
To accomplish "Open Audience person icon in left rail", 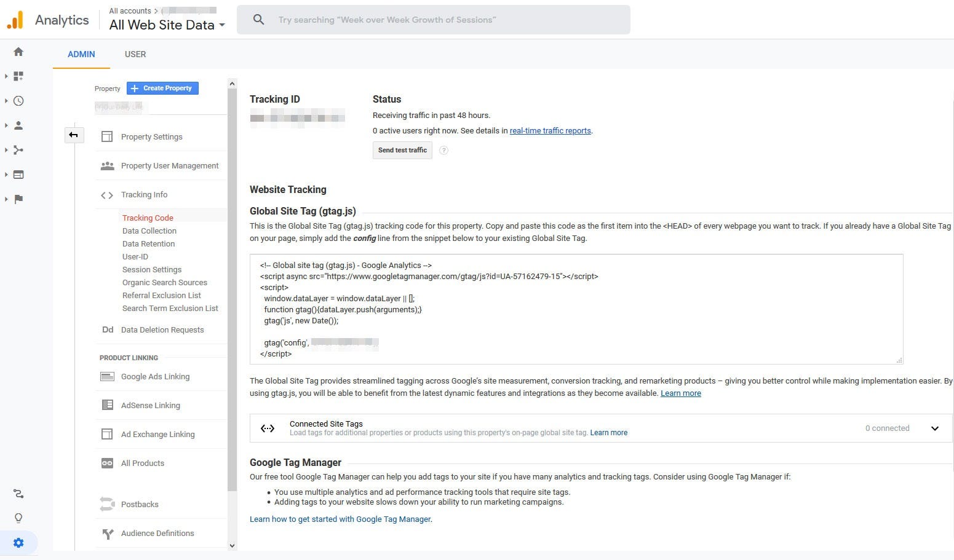I will pos(18,125).
